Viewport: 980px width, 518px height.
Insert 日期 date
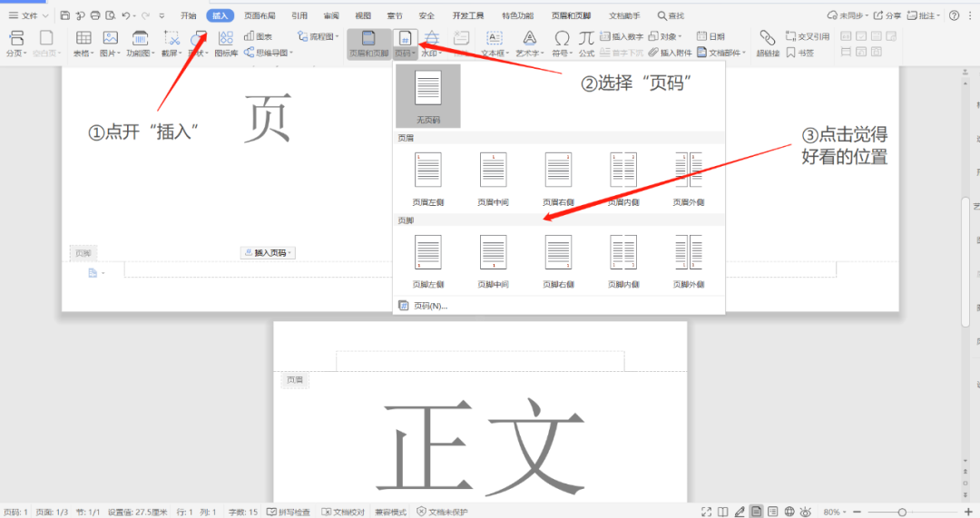coord(710,36)
